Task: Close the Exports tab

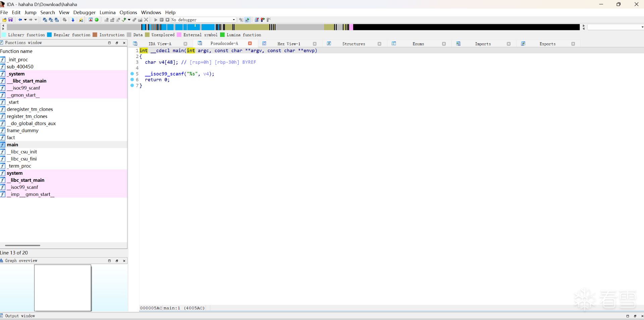Action: (573, 44)
